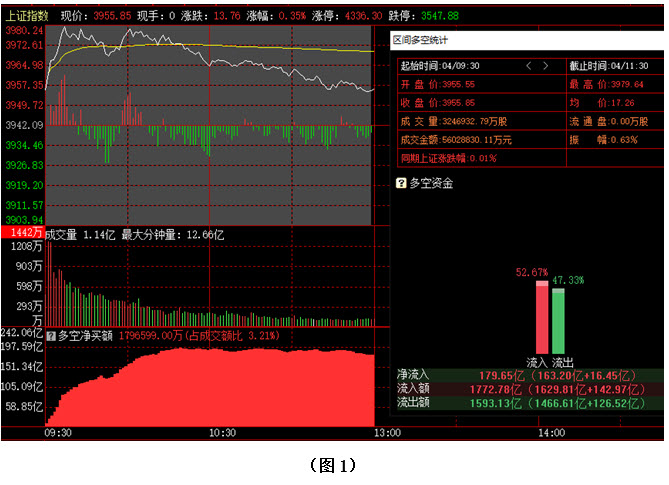Click the red 1442万 volume label
This screenshot has height=485, width=669.
tap(23, 232)
